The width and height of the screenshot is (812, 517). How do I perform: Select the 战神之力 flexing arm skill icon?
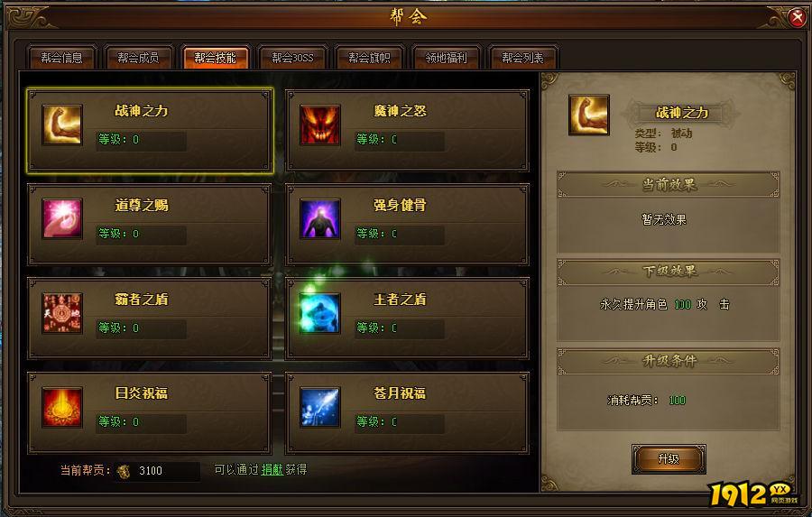62,125
